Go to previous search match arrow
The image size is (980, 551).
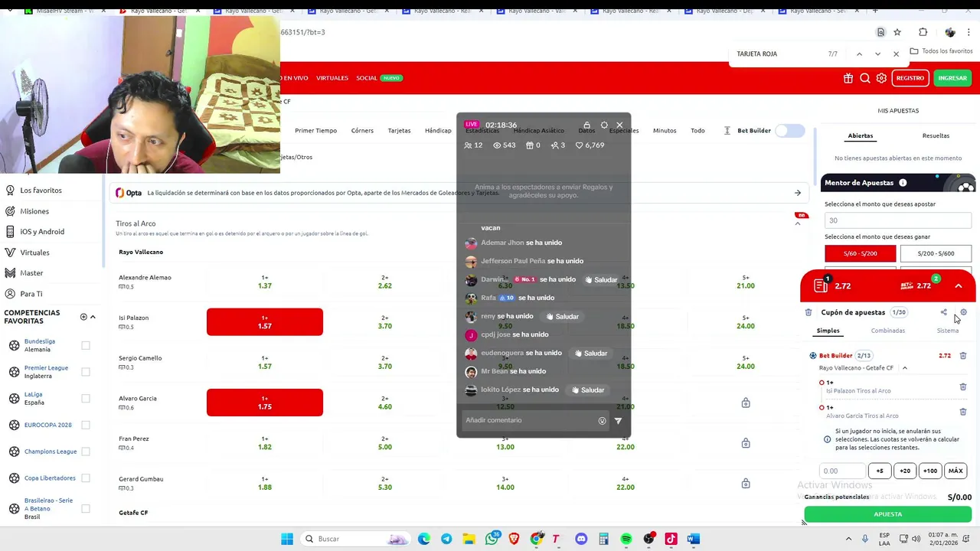[x=859, y=54]
